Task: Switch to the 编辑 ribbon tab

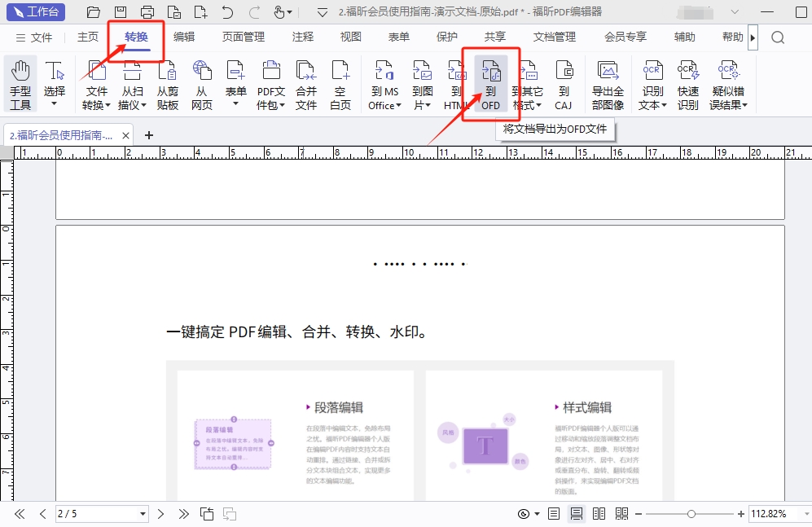Action: point(184,37)
